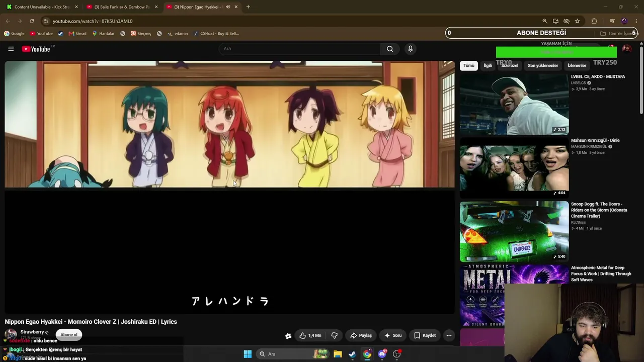Dislike the video with thumbs-down button
644x362 pixels.
pos(334,335)
